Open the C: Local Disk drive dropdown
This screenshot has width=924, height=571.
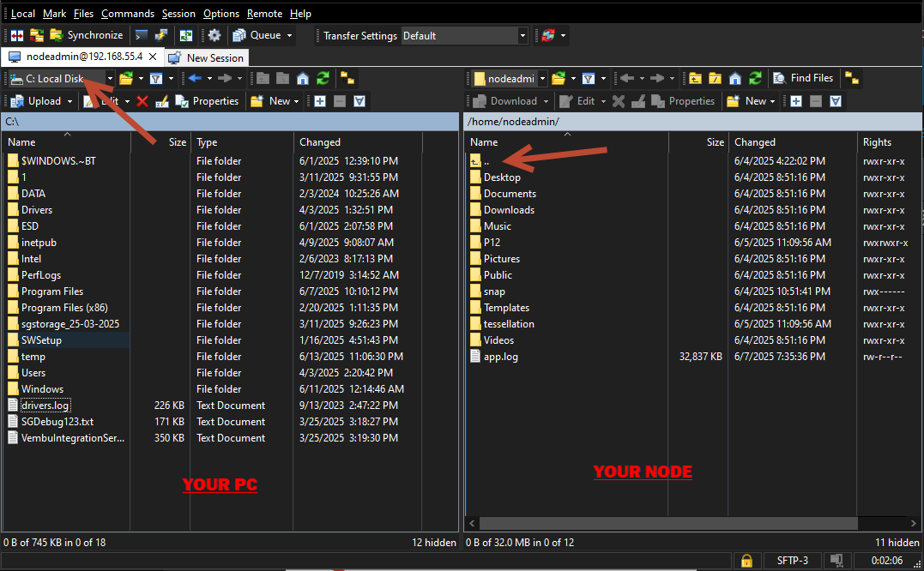61,78
